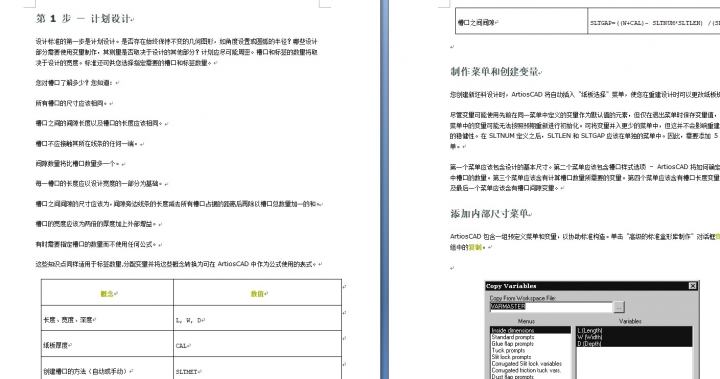Click the line '您对槽口了解多少？您知道：'
This screenshot has width=720, height=379.
75,83
